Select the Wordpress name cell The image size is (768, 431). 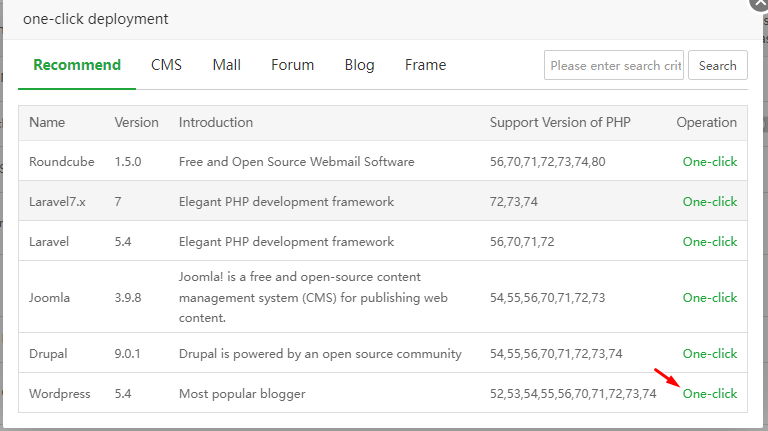coord(60,394)
